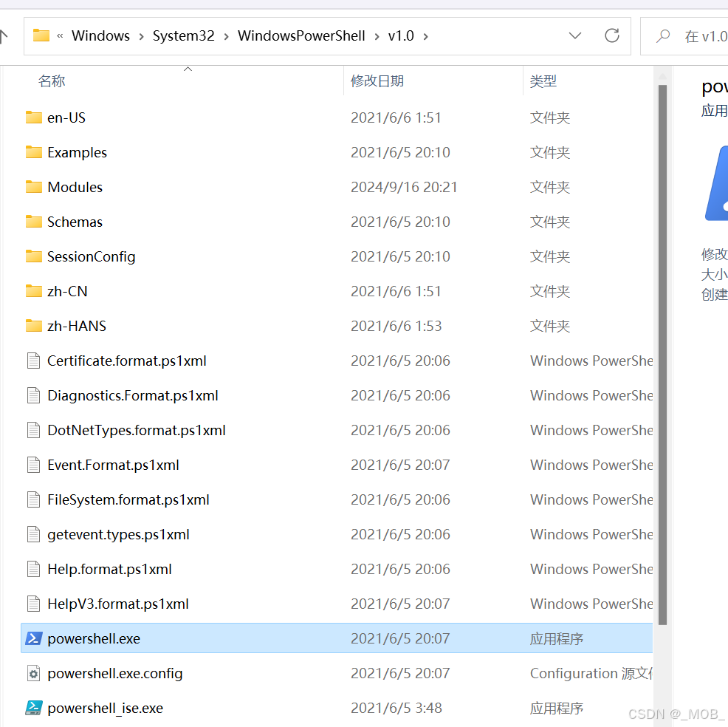Click the powershell_ise.exe application icon
728x727 pixels.
tap(34, 708)
